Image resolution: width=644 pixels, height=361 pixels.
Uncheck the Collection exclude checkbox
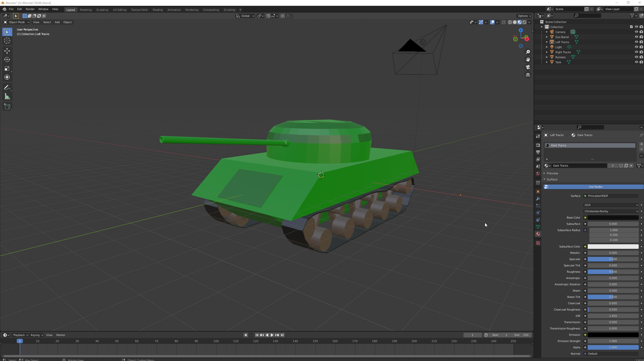[631, 27]
